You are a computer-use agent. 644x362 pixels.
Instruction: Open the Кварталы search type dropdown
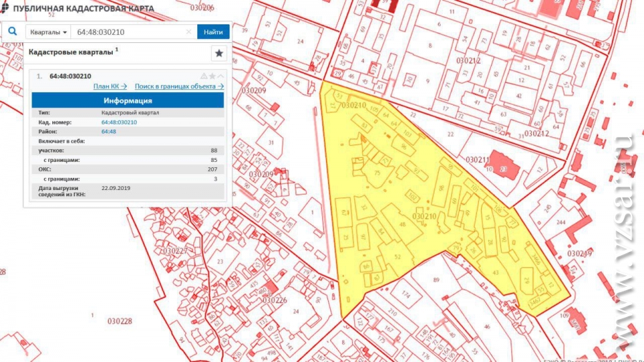click(48, 32)
